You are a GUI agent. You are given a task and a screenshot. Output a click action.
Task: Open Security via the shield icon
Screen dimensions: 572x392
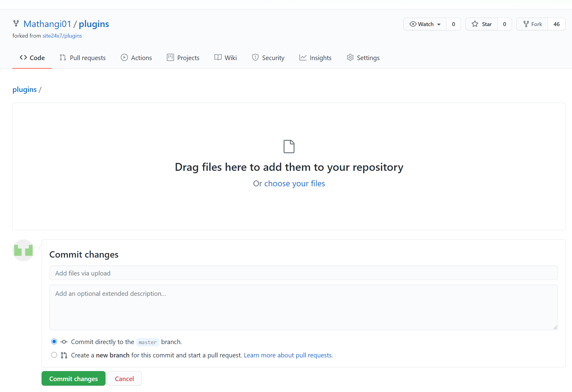click(x=255, y=58)
